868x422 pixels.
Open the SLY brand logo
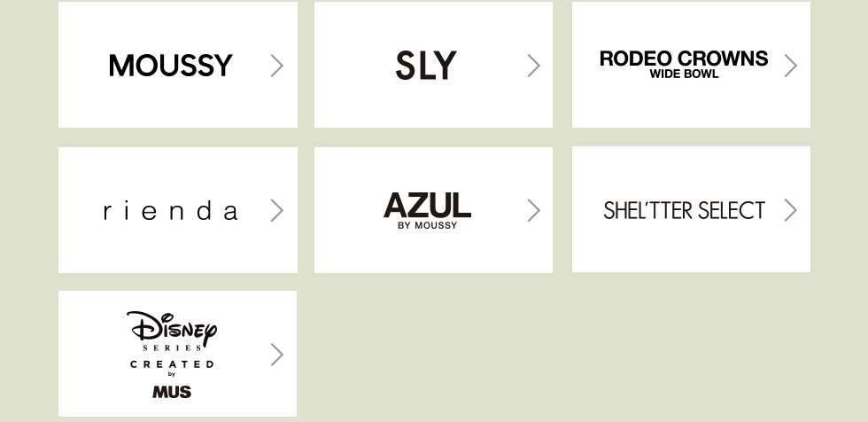[x=426, y=66]
